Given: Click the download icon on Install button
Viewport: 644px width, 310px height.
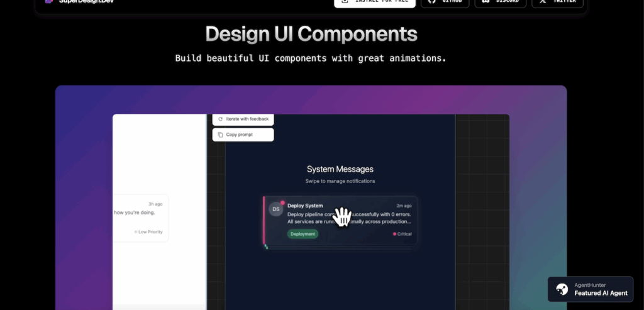Looking at the screenshot, I should tap(345, 2).
